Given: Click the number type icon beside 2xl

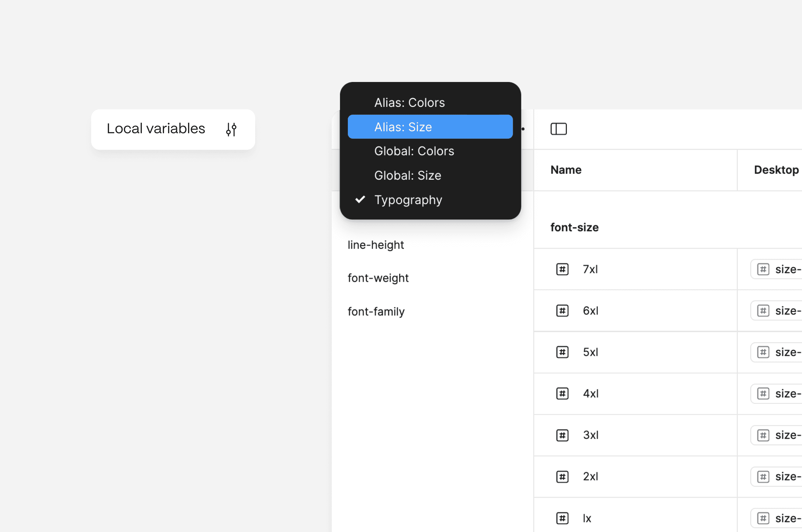Looking at the screenshot, I should click(562, 477).
